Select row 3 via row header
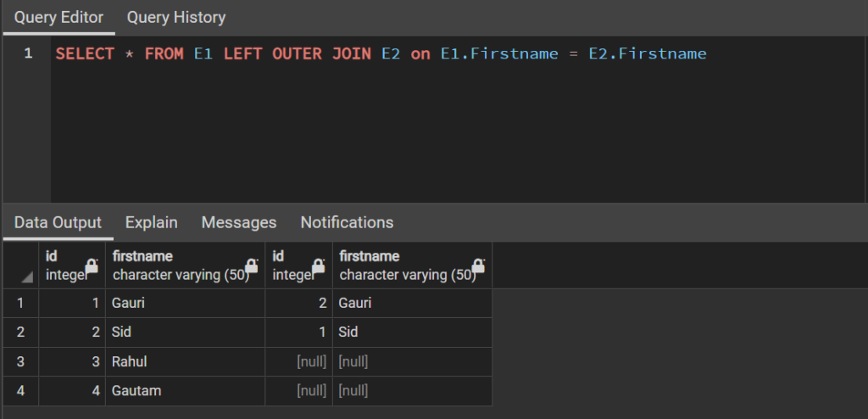Image resolution: width=868 pixels, height=419 pixels. click(x=20, y=362)
